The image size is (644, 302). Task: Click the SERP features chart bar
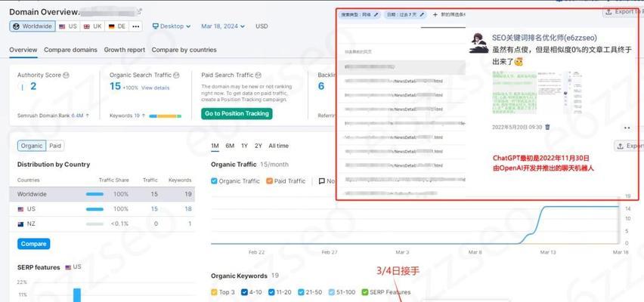point(77,295)
